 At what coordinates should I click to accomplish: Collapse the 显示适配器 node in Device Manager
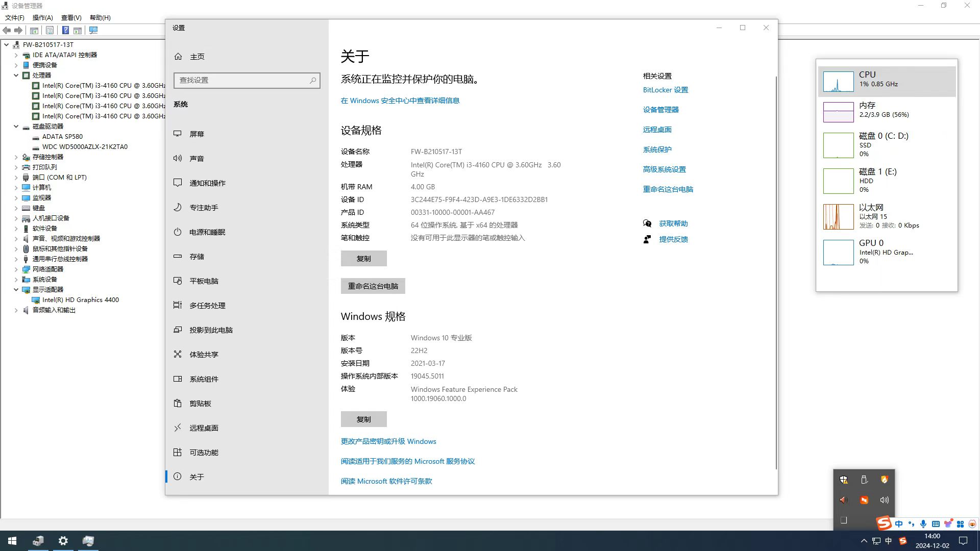tap(16, 289)
